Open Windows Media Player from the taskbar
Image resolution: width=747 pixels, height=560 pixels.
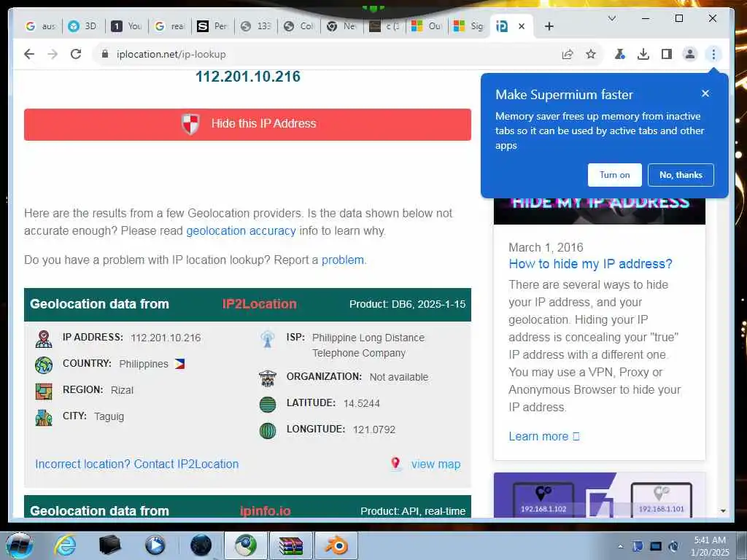click(155, 545)
